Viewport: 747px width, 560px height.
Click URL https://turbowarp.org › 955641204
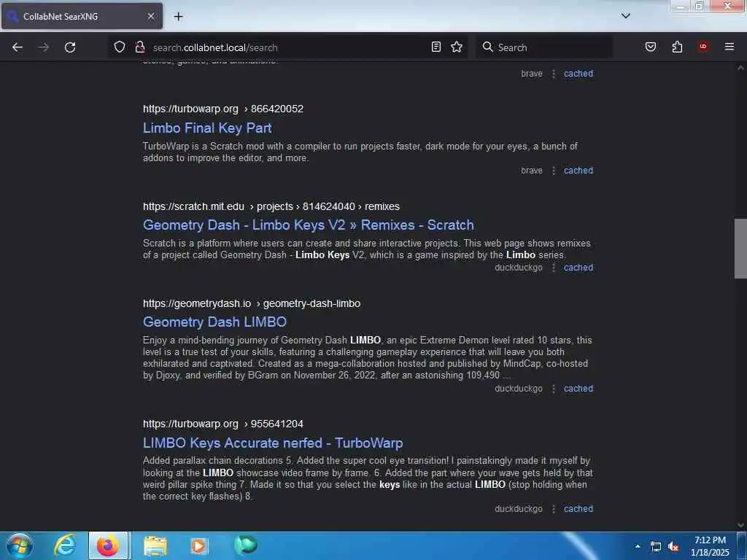[x=223, y=424]
